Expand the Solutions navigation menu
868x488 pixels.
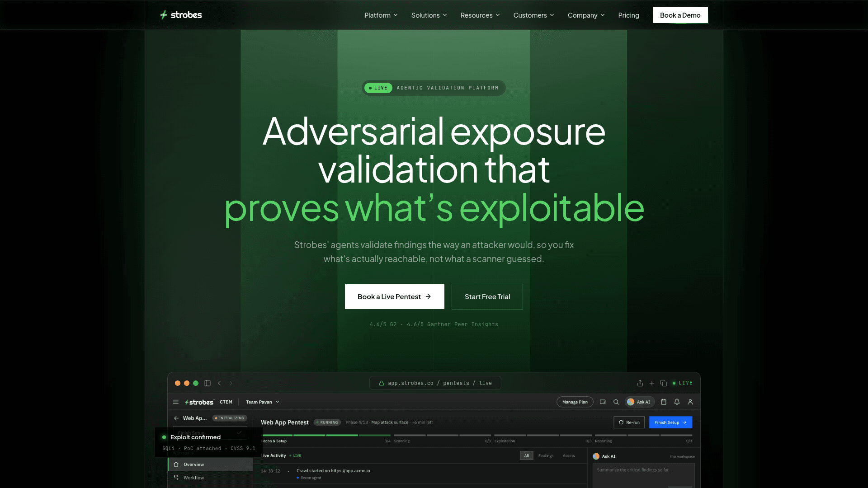[429, 15]
